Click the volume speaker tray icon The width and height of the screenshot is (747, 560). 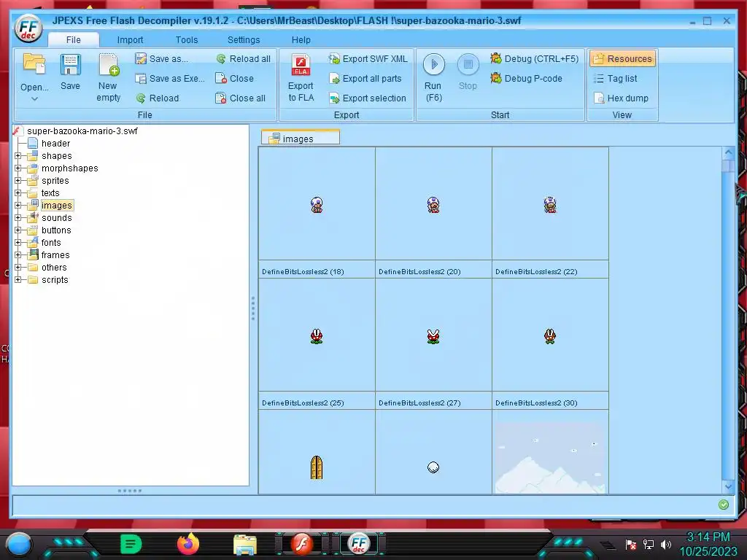pos(665,544)
